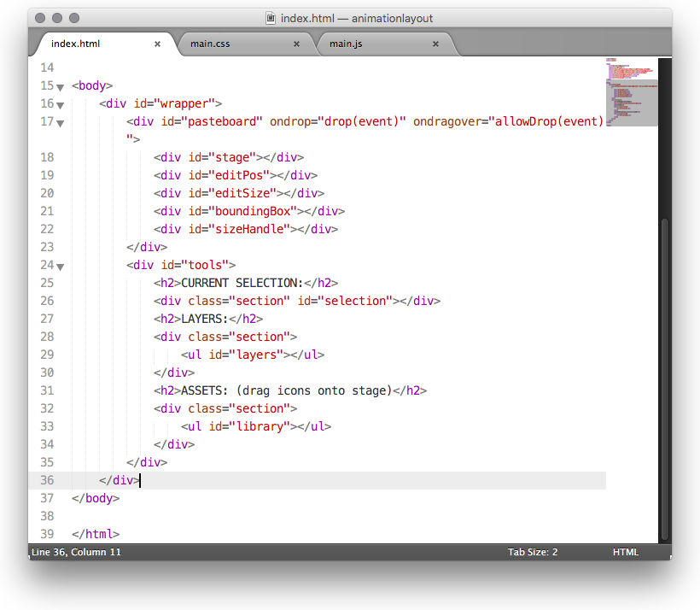Click the minimize window button
The image size is (700, 610).
coord(57,18)
